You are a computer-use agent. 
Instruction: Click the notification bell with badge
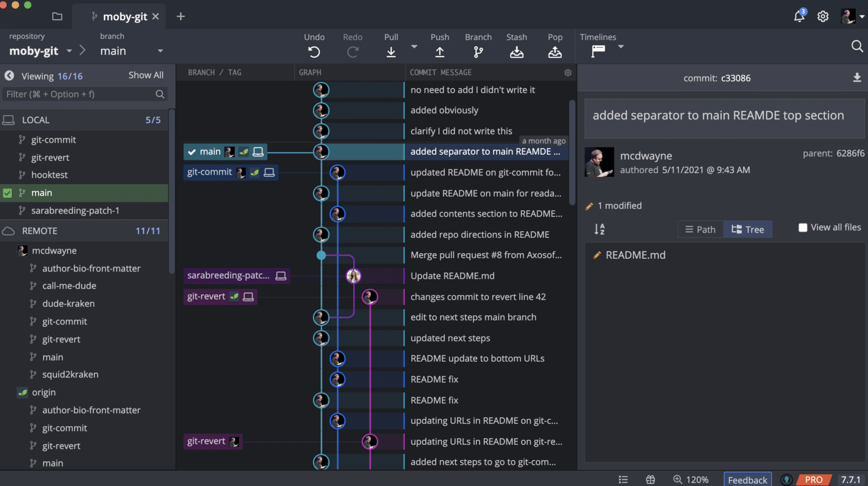(x=798, y=16)
